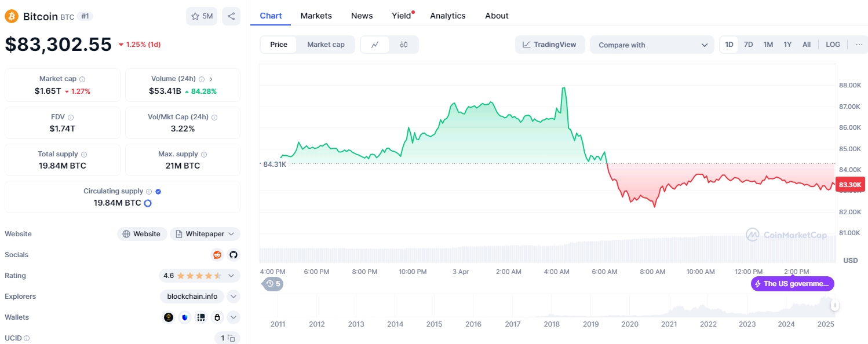Screen dimensions: 868x344
Task: Open the TradingView chart button
Action: (x=549, y=45)
